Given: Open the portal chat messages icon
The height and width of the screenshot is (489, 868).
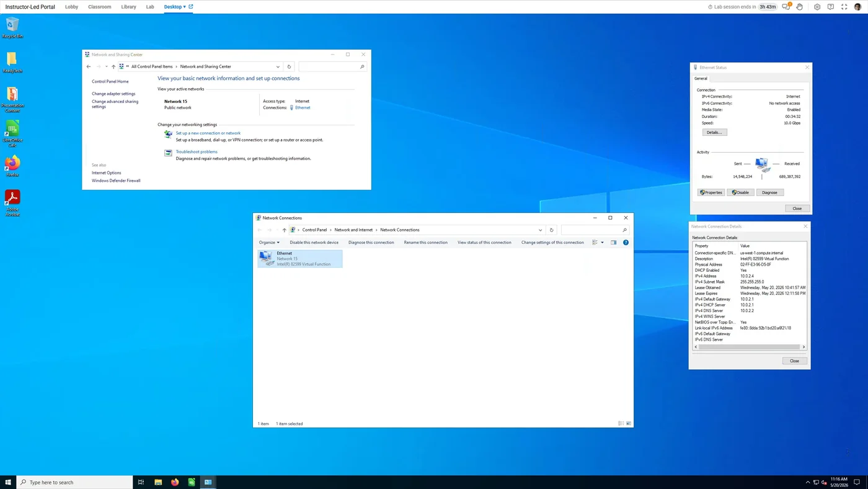Looking at the screenshot, I should click(x=786, y=7).
